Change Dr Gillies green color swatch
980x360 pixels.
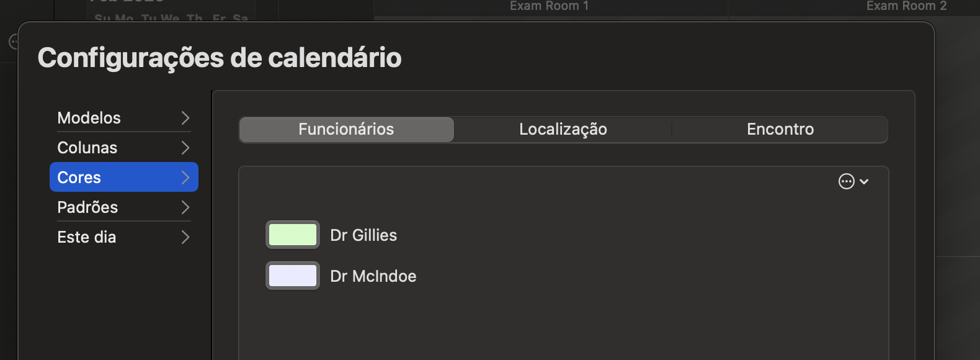click(293, 235)
